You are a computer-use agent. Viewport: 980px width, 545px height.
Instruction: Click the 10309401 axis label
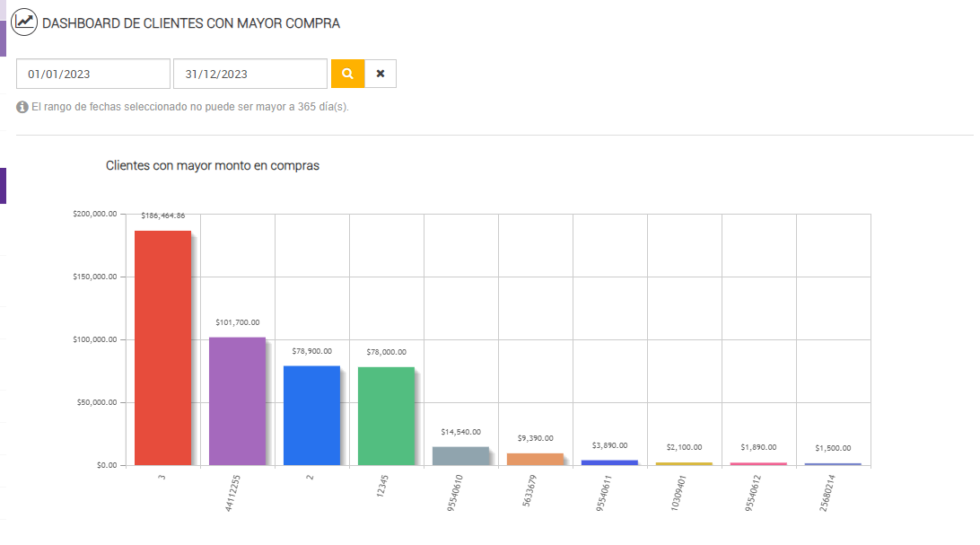(678, 493)
